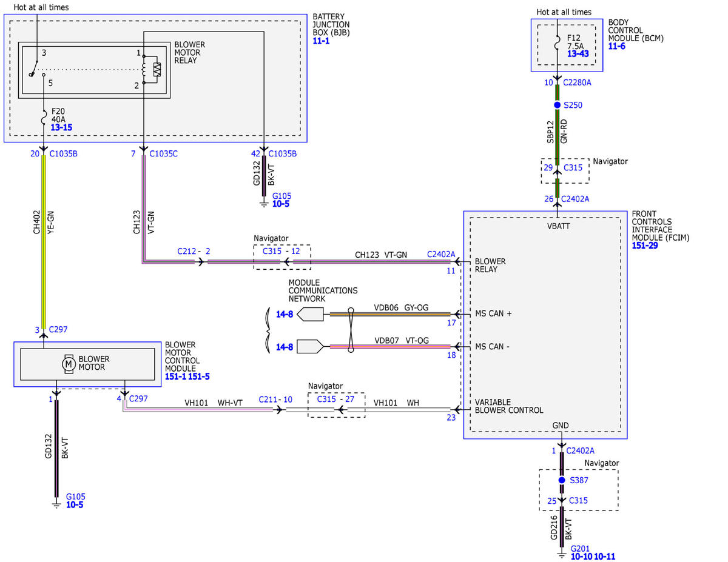The image size is (728, 562).
Task: Click connector label C1035C
Action: [x=164, y=153]
